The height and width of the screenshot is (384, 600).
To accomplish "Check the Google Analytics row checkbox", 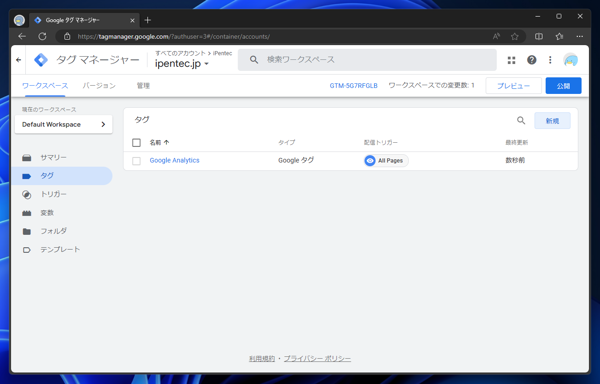I will point(136,161).
